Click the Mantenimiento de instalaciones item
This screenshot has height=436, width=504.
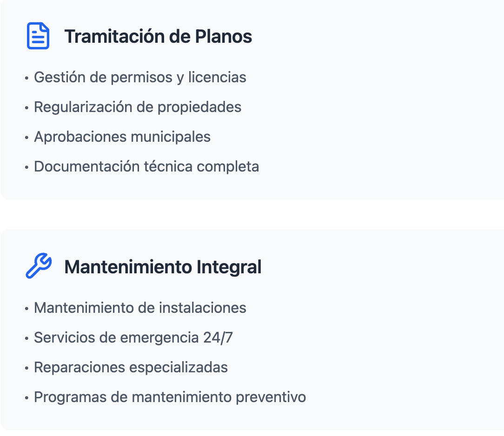(x=140, y=308)
